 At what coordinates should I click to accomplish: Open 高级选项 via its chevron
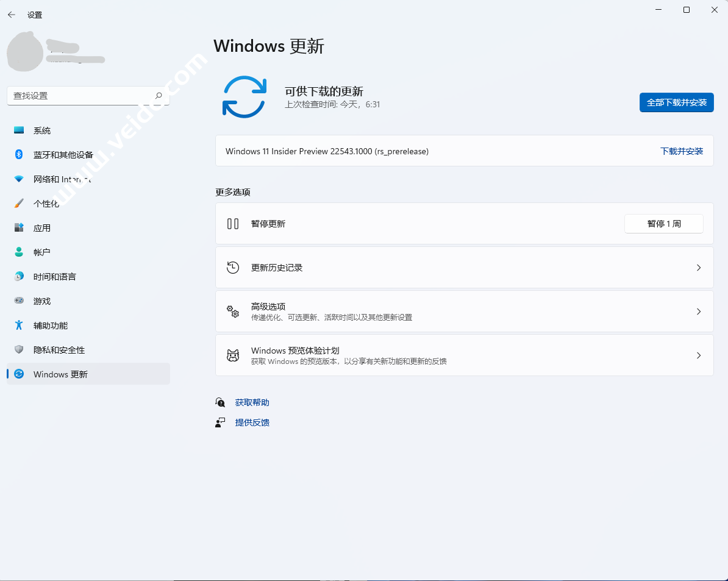699,311
